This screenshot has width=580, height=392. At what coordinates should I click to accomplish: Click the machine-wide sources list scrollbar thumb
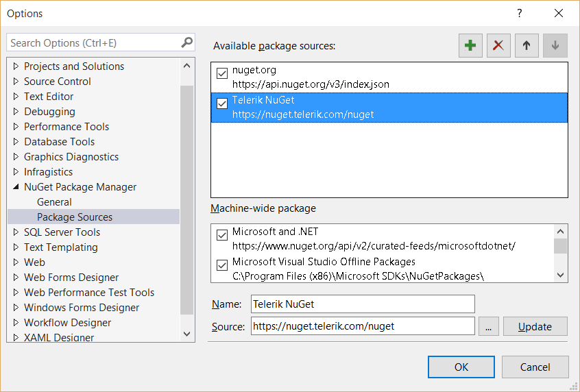click(560, 246)
